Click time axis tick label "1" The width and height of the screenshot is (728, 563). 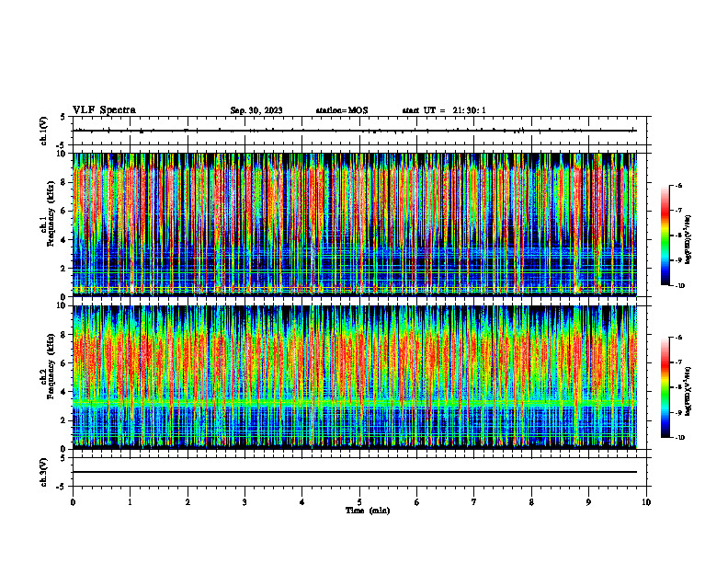click(x=131, y=502)
